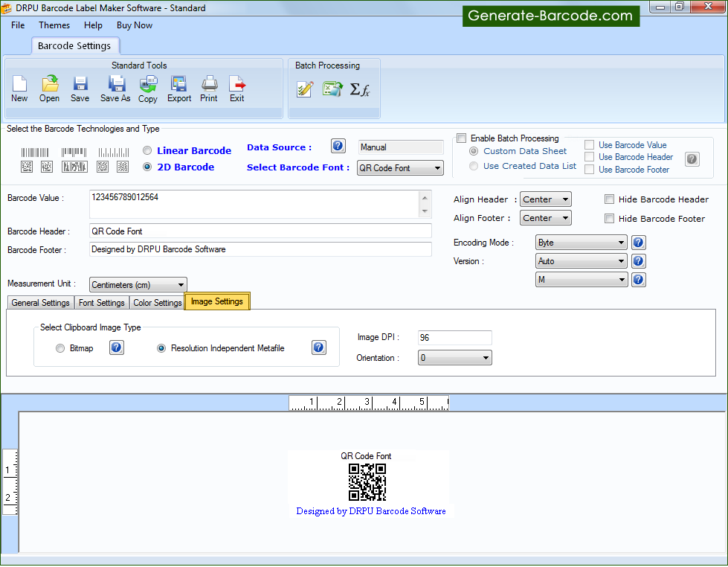Click in the Barcode Footer field
The height and width of the screenshot is (567, 728).
260,249
